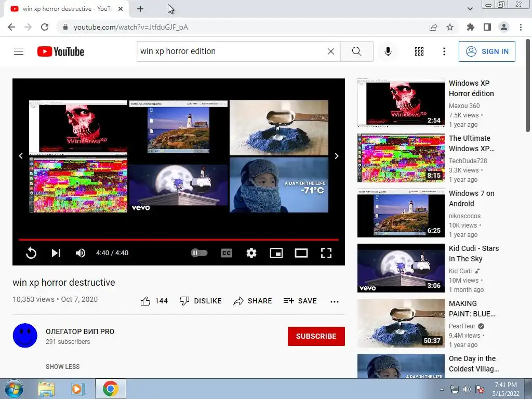Visit nikoscocos channel
The image size is (532, 399).
click(464, 216)
